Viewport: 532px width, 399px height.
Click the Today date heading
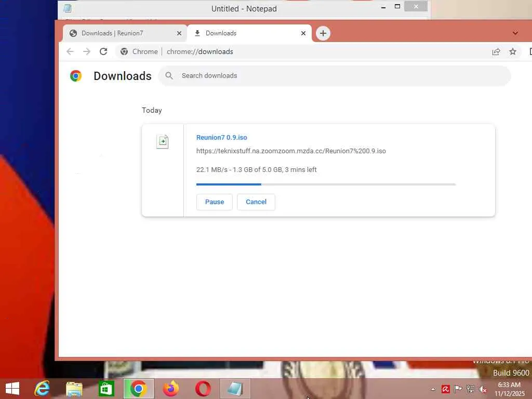click(152, 110)
